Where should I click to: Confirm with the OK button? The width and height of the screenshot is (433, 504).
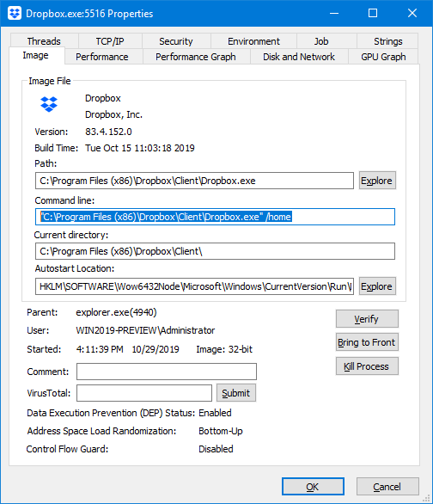coord(313,487)
